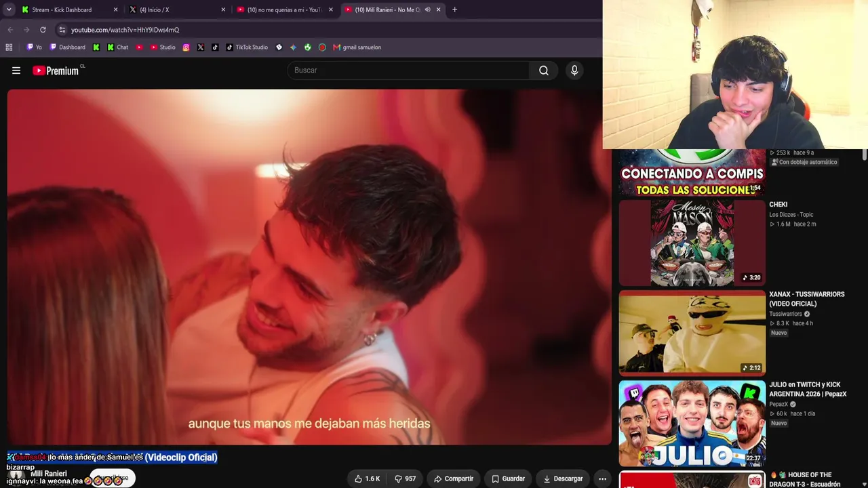Screen dimensions: 868x488
Task: Dislike the video showing 957
Action: (405, 479)
